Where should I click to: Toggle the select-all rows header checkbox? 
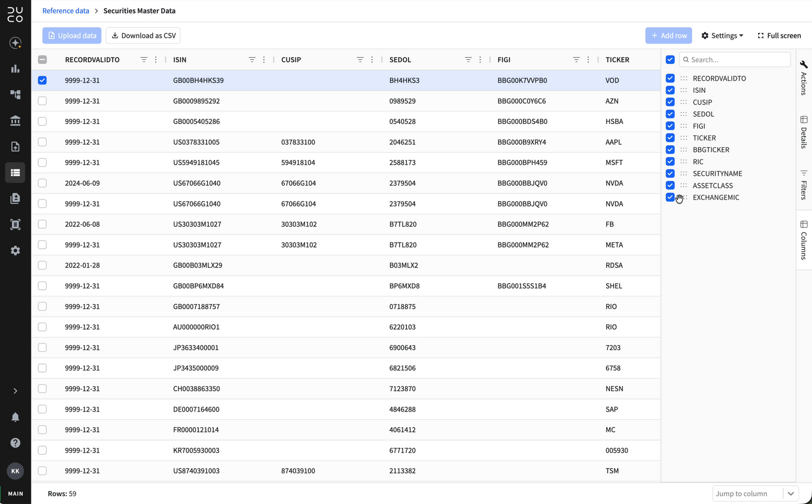click(x=42, y=60)
